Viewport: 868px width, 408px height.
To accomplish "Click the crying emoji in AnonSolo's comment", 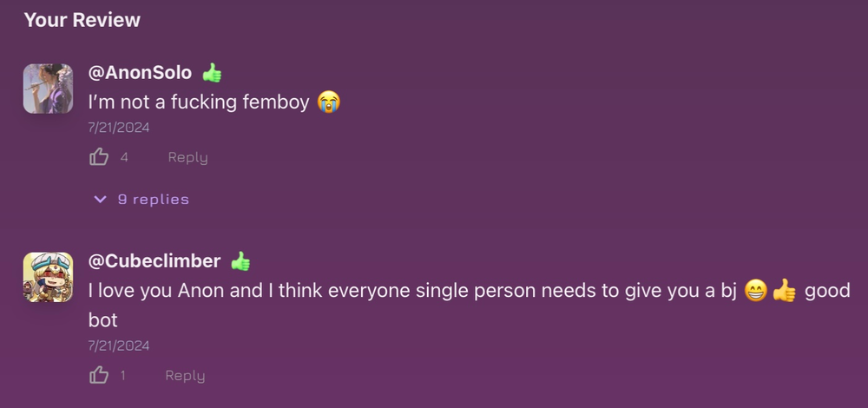I will pos(329,102).
